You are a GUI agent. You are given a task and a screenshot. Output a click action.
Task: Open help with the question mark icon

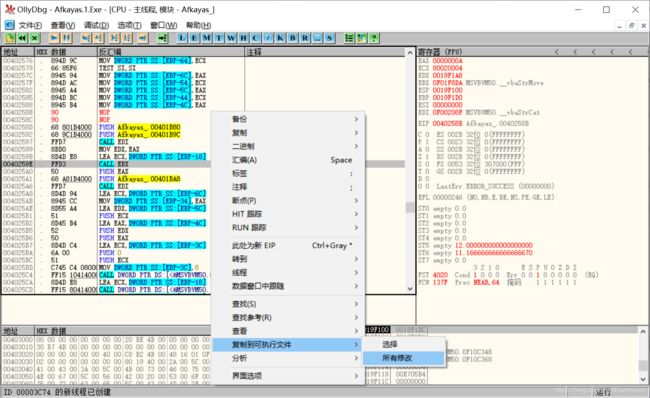click(374, 38)
